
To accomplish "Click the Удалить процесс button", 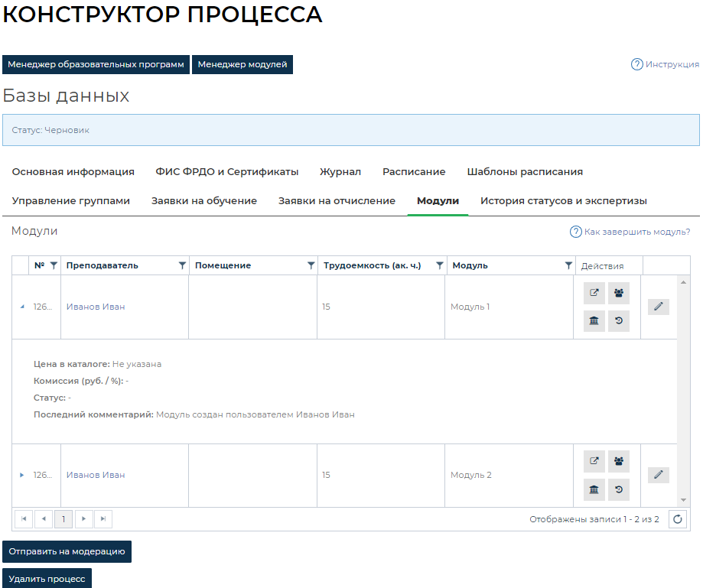I will coord(47,579).
